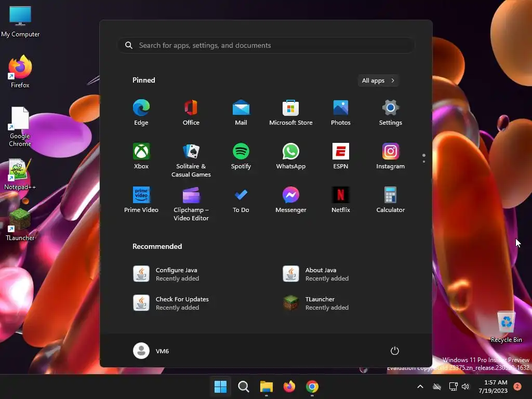Open Messenger
Image resolution: width=532 pixels, height=399 pixels.
pos(291,200)
